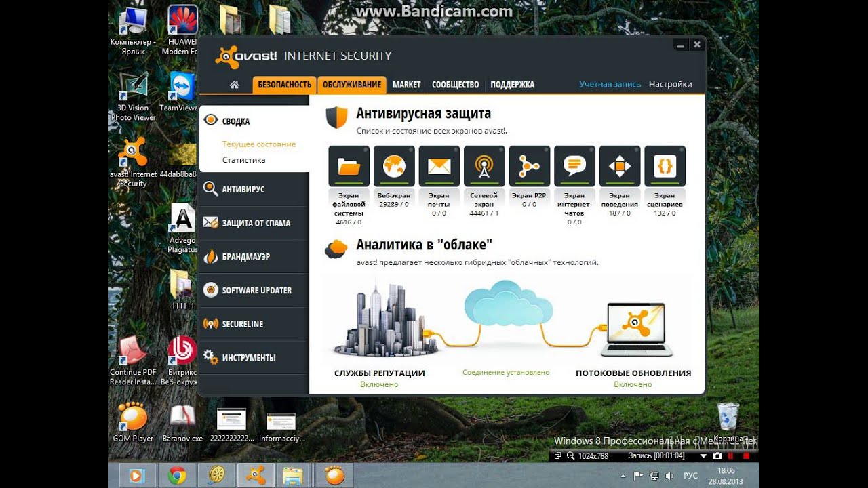
Task: Open Статистика under Сводка
Action: point(243,160)
